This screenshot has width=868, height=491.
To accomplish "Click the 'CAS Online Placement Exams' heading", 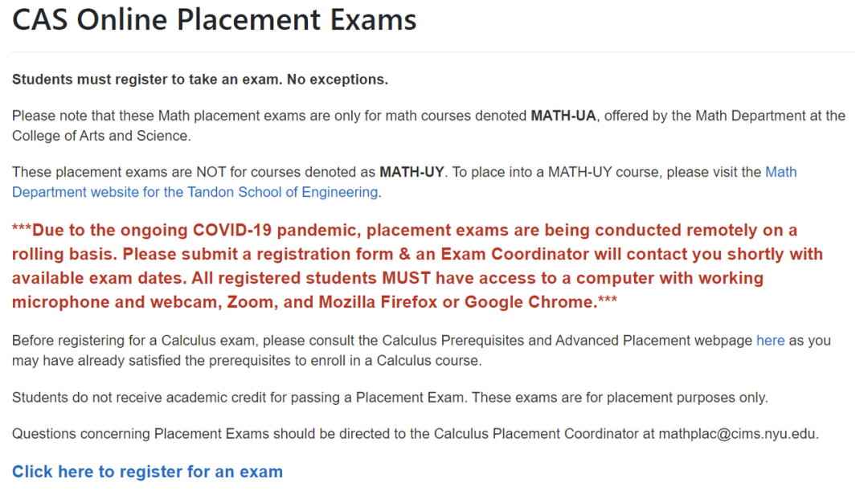I will point(215,20).
